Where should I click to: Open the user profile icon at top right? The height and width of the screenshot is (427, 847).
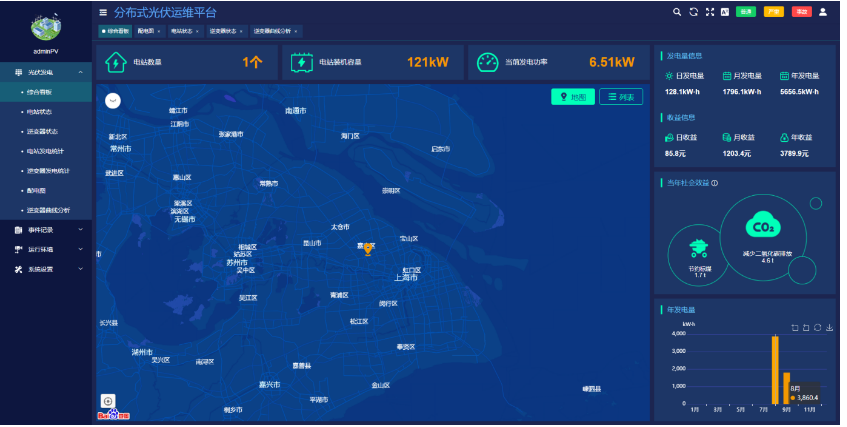823,12
